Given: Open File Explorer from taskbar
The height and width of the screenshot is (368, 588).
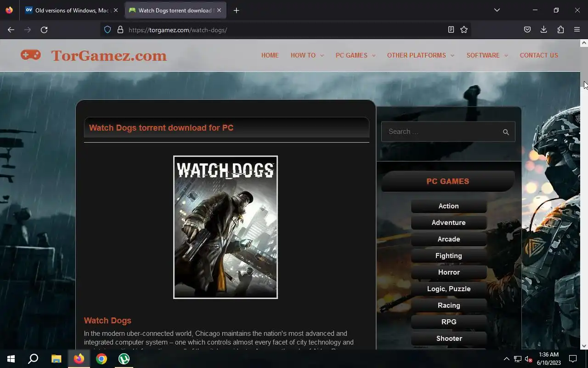Looking at the screenshot, I should (x=56, y=359).
